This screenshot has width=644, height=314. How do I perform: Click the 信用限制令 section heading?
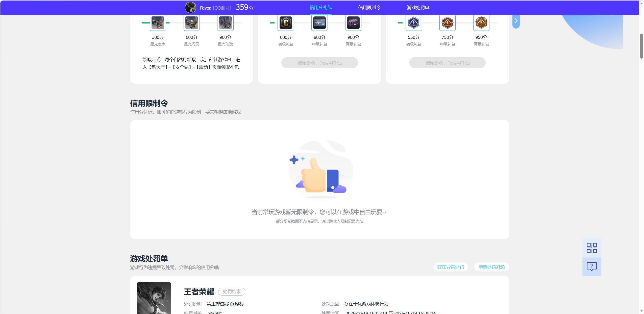149,103
